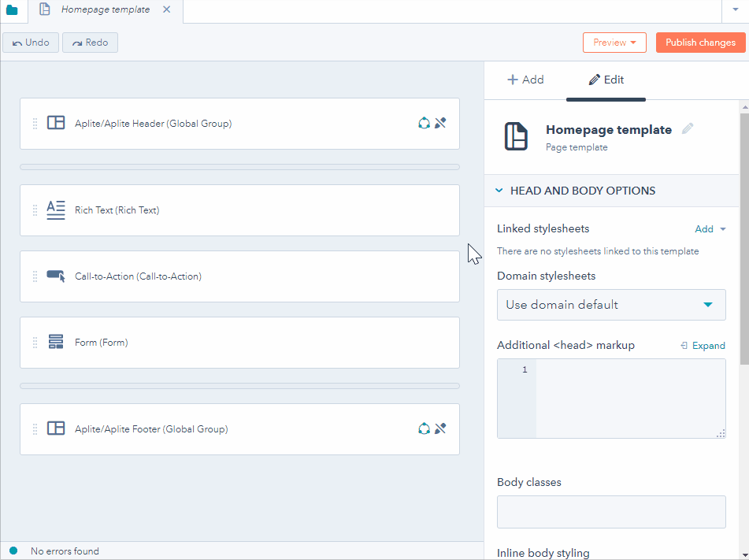The image size is (749, 560).
Task: Click the global sync icon on Aplite Header
Action: point(424,123)
